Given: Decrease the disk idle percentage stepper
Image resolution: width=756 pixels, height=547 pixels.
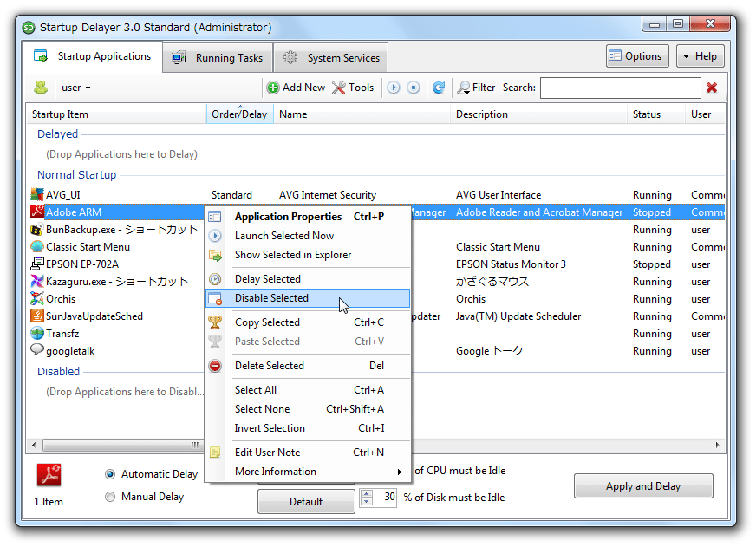Looking at the screenshot, I should pos(367,501).
